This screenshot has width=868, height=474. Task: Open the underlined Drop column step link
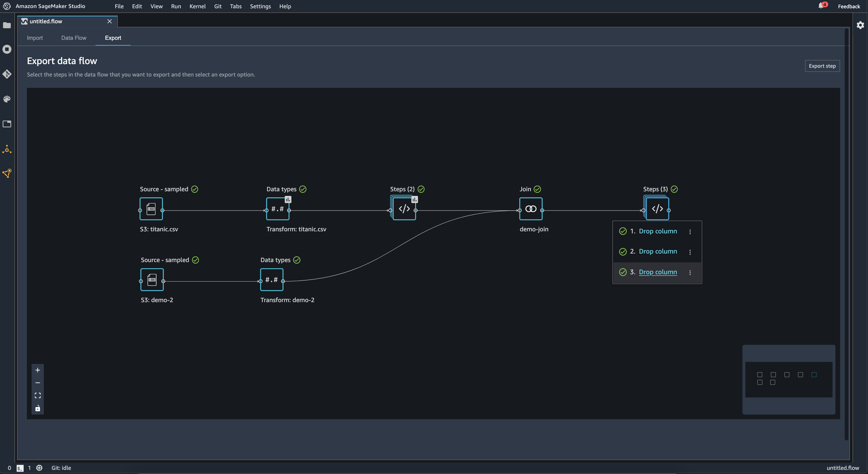point(658,272)
